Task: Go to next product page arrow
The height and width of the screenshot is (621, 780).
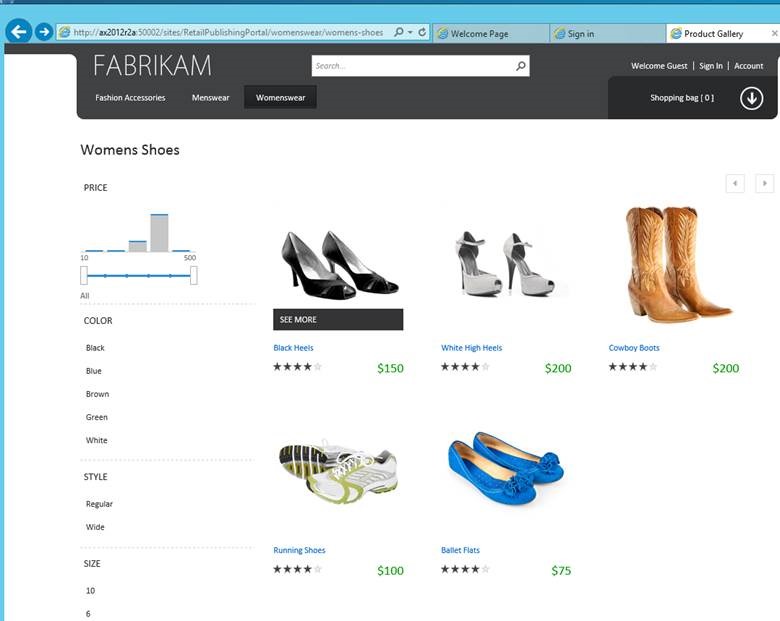Action: 764,183
